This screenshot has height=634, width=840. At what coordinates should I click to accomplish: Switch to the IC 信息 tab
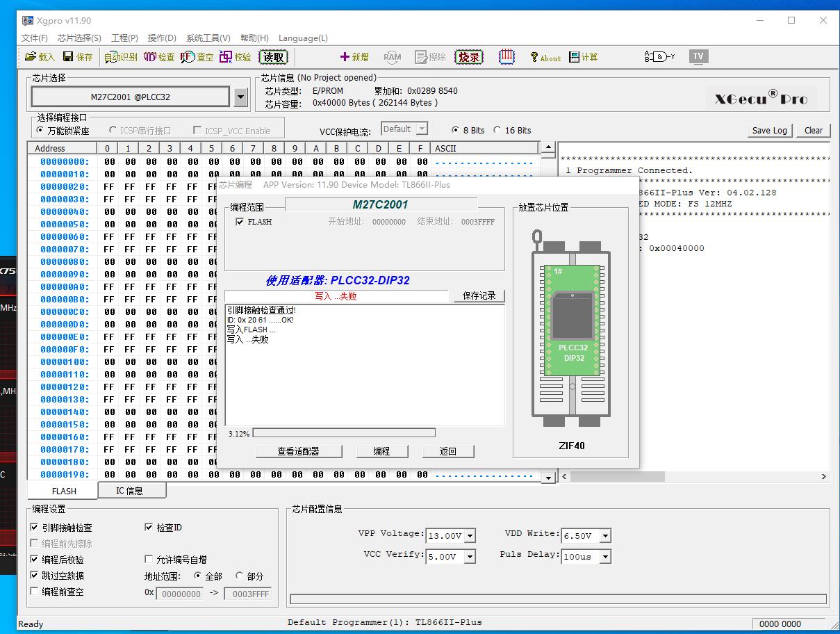coord(130,491)
